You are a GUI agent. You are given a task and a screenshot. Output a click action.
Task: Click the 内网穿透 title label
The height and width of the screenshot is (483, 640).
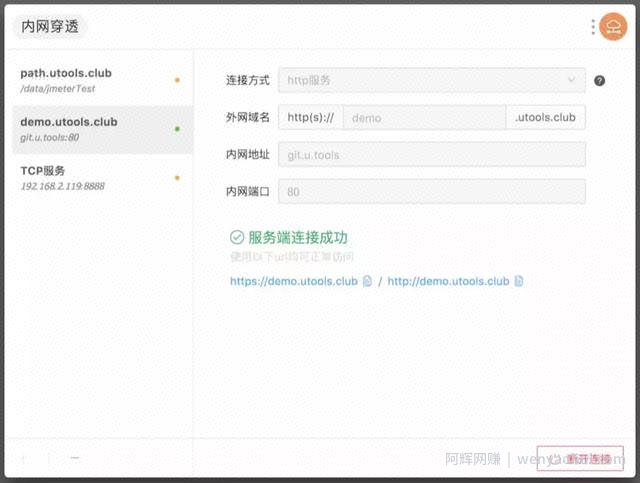pyautogui.click(x=49, y=27)
